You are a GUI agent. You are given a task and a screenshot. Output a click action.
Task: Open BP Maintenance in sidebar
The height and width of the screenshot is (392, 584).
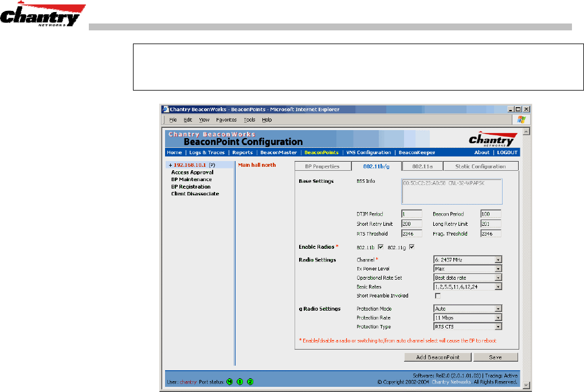tap(191, 179)
